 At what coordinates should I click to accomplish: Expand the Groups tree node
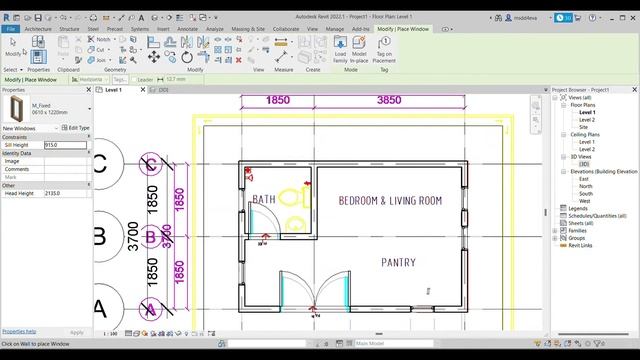[555, 238]
